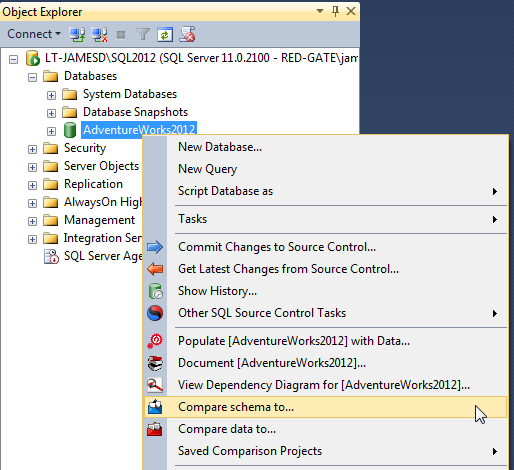Viewport: 514px width, 470px height.
Task: Pin the Object Explorer panel
Action: [335, 11]
